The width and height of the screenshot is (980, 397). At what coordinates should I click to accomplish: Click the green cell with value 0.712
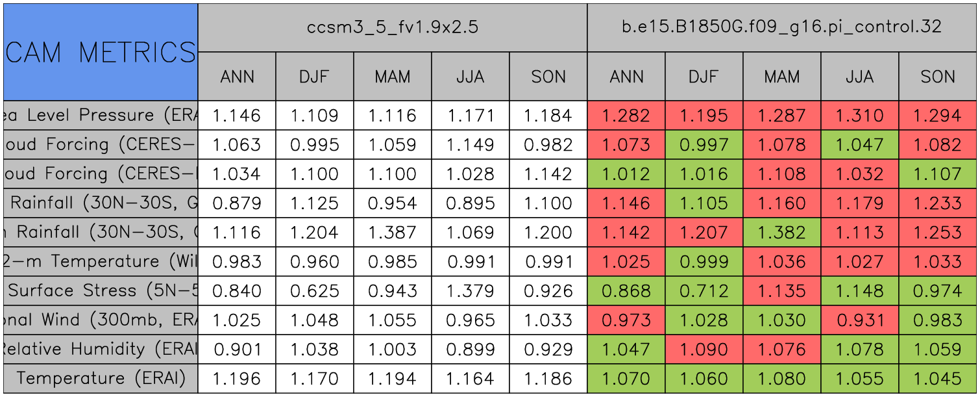click(x=704, y=290)
